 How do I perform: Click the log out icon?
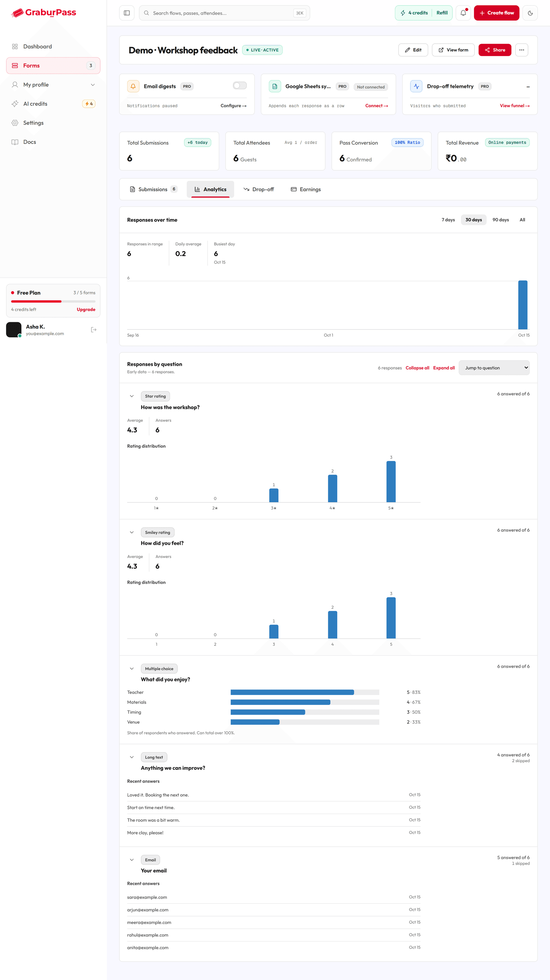[x=93, y=330]
